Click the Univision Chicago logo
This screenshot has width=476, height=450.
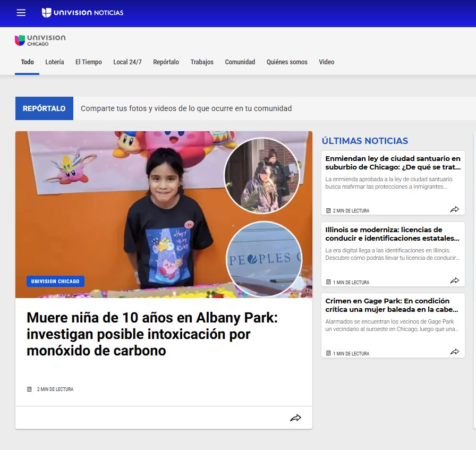click(40, 40)
